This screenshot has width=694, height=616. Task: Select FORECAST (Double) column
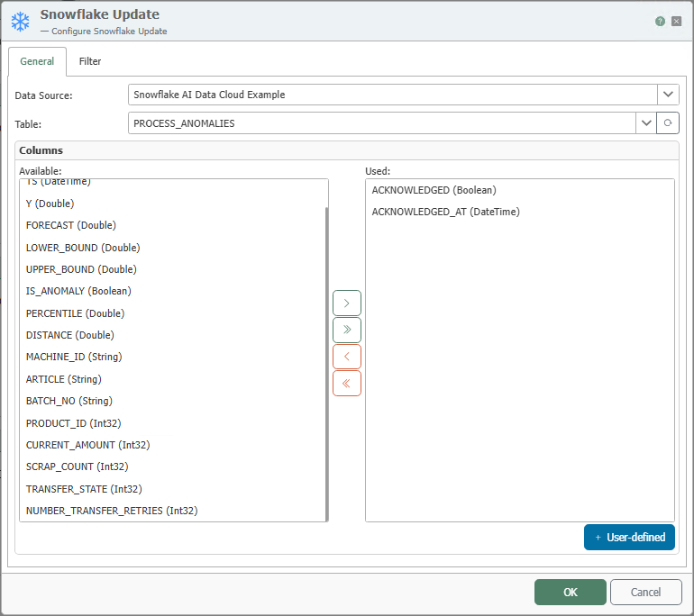click(172, 225)
